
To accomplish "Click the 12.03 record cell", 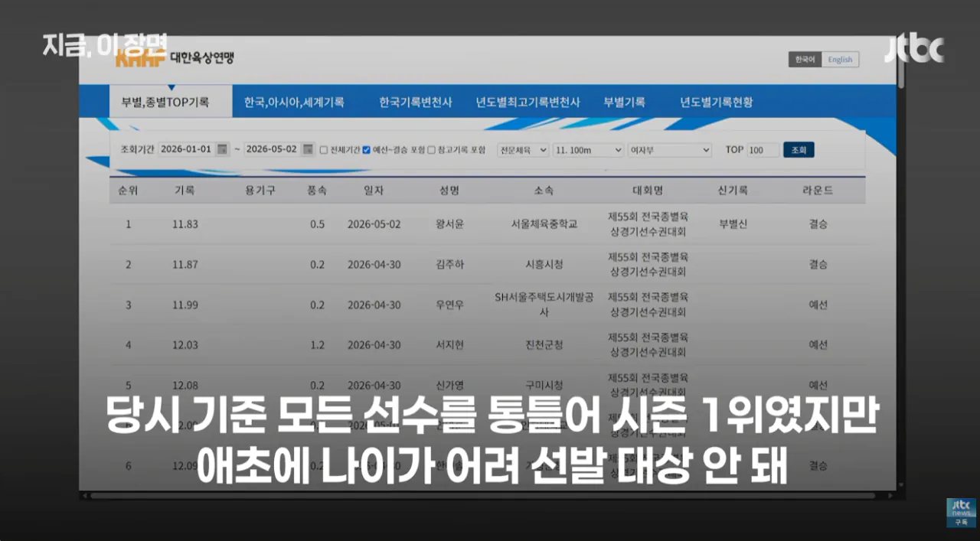I will (x=185, y=345).
